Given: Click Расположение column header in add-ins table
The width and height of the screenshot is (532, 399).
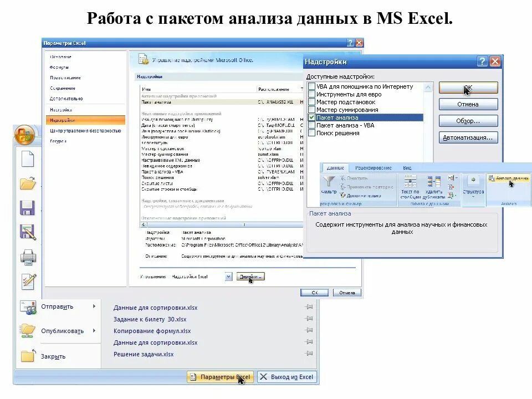Looking at the screenshot, I should click(273, 89).
